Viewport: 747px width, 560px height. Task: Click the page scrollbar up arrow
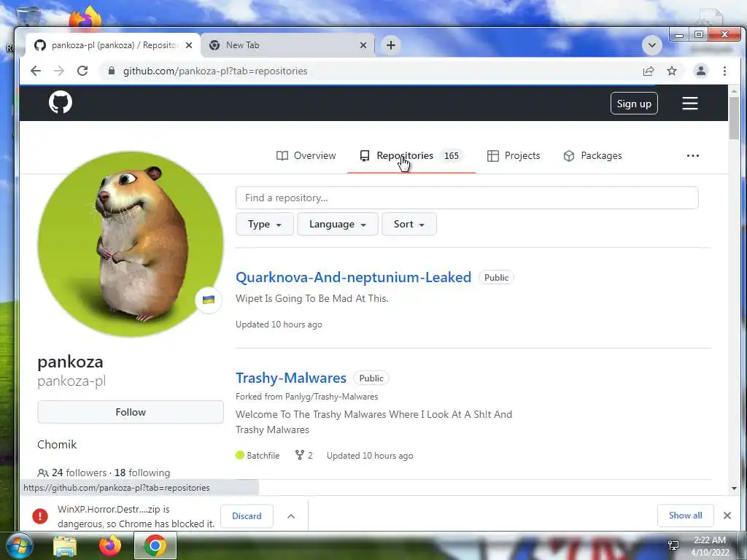point(734,90)
